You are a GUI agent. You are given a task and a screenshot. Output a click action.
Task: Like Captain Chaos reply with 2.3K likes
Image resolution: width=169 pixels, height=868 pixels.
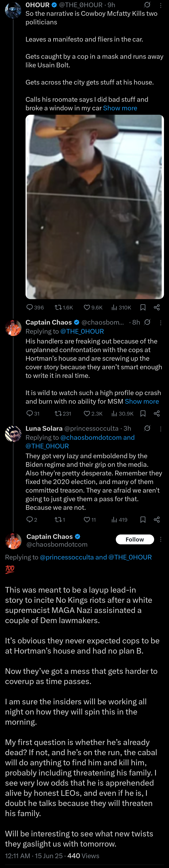click(93, 413)
